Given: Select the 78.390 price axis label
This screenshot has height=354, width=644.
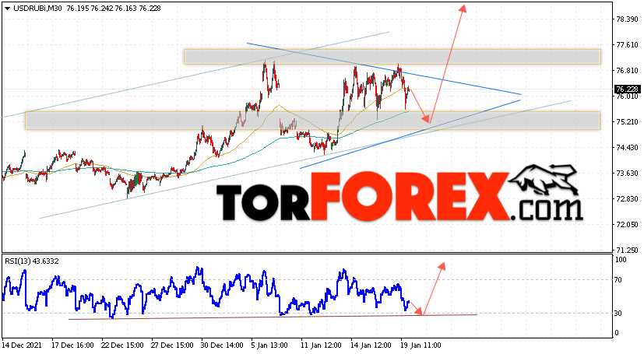Looking at the screenshot, I should coord(627,19).
